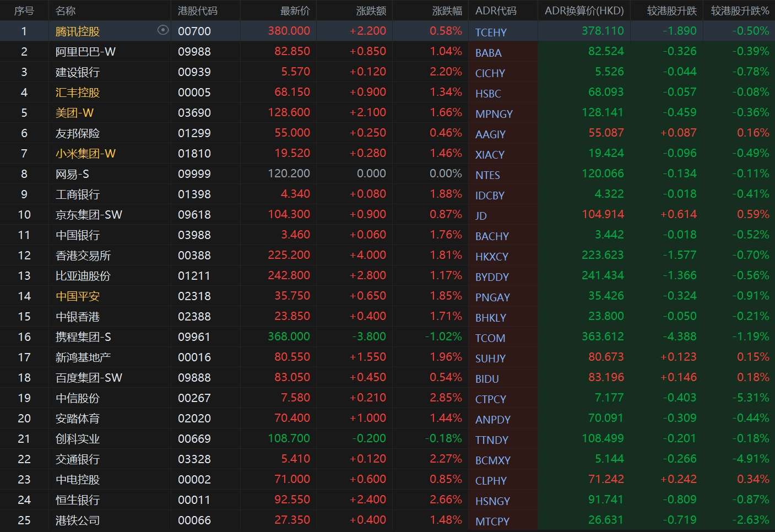Click the BABA ADR code
This screenshot has height=532, width=775.
(x=489, y=53)
